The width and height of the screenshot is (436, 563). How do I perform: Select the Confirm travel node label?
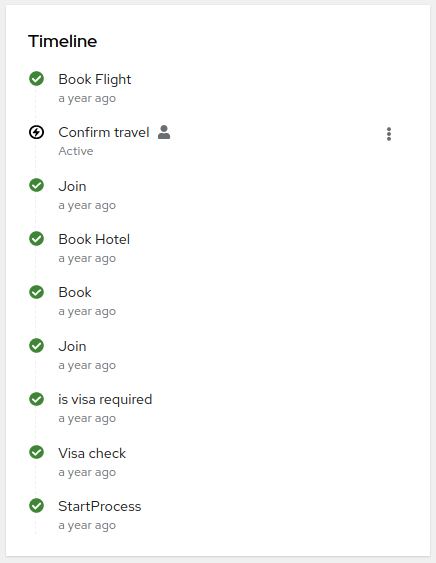[104, 132]
